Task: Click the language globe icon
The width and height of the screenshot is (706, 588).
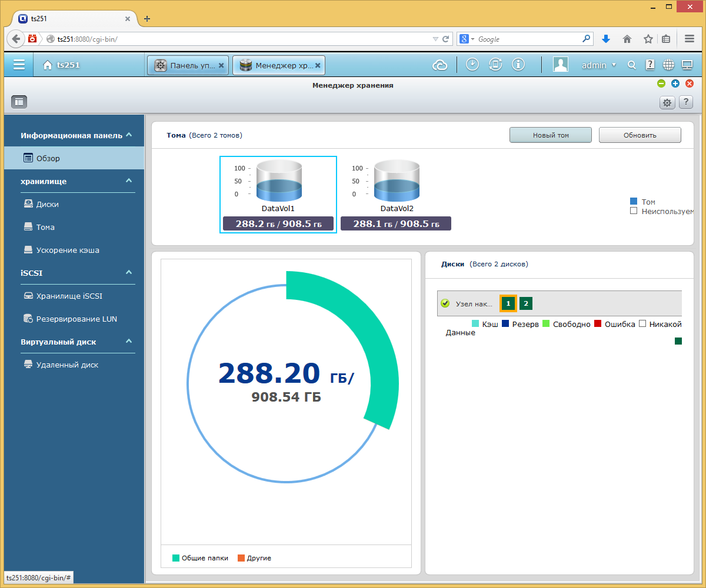Action: [668, 65]
